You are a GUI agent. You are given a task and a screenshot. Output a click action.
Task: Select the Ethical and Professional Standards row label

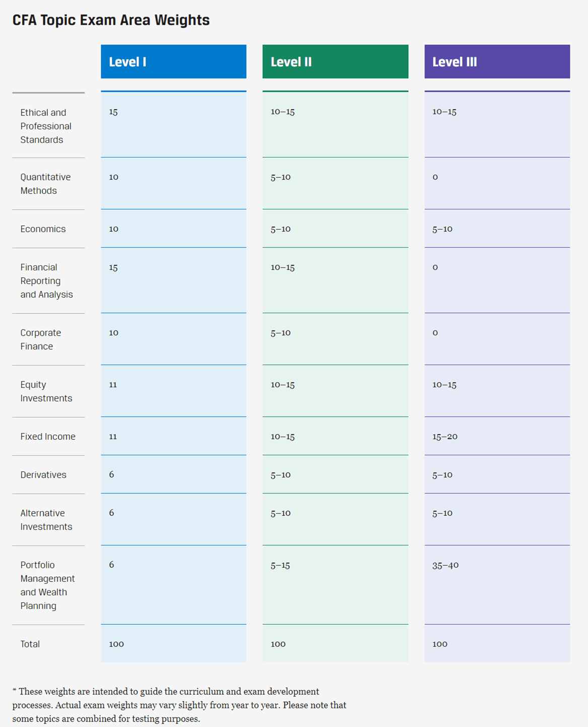click(45, 126)
